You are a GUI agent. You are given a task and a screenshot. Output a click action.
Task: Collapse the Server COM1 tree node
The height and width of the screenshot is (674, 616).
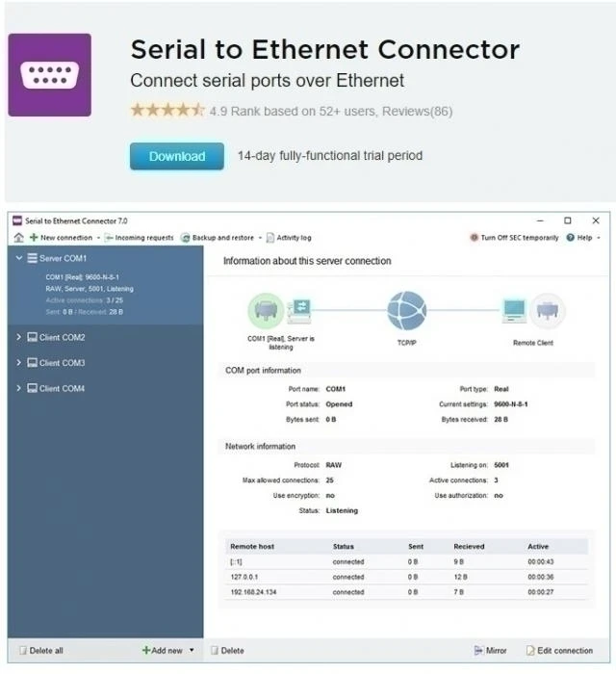coord(19,258)
